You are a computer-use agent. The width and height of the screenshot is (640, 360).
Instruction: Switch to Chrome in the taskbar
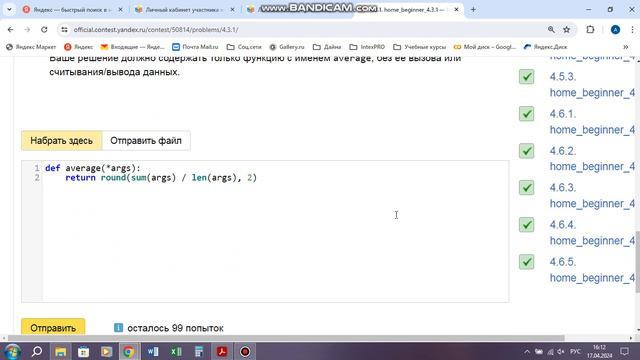pyautogui.click(x=129, y=351)
